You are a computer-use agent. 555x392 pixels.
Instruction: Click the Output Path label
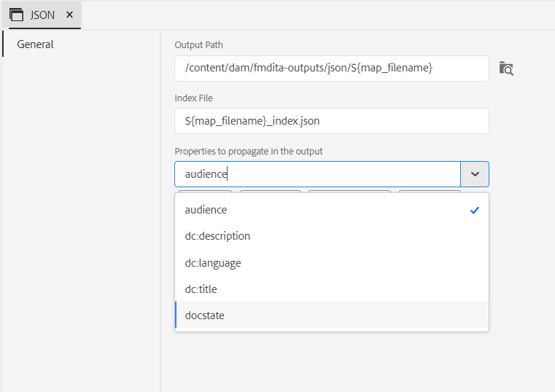pyautogui.click(x=198, y=45)
